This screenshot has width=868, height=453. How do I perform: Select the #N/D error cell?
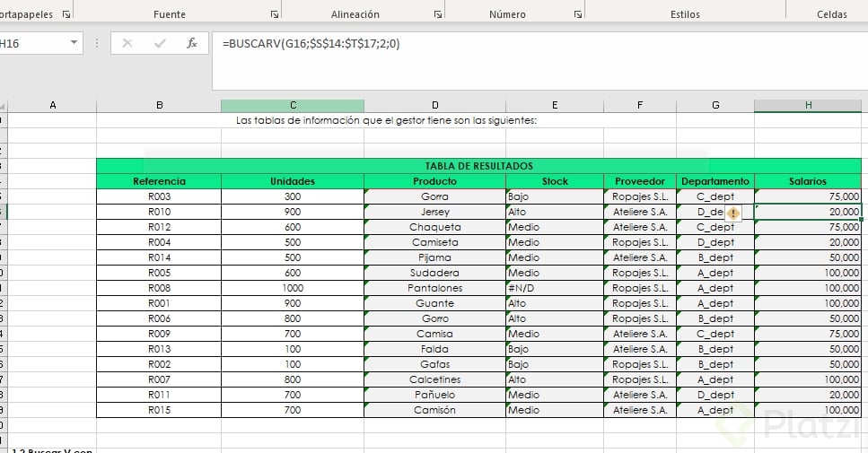[x=555, y=288]
